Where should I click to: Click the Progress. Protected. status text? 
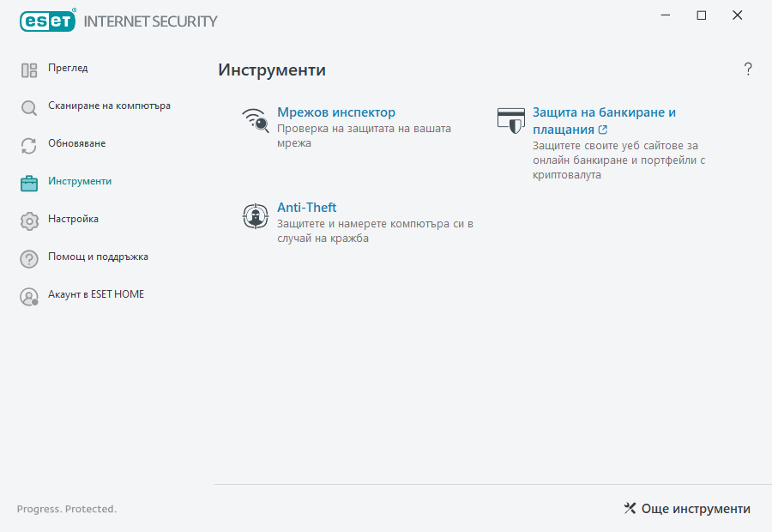pyautogui.click(x=67, y=509)
